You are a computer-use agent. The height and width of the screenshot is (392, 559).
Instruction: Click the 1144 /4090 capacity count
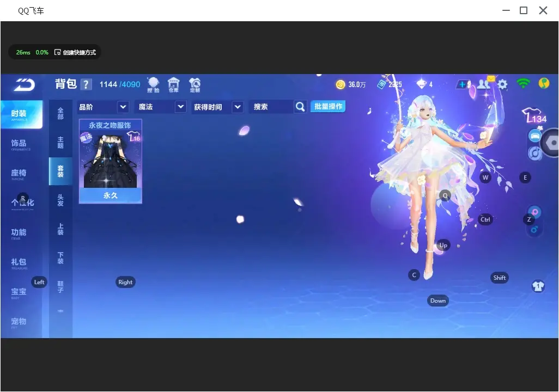click(120, 84)
